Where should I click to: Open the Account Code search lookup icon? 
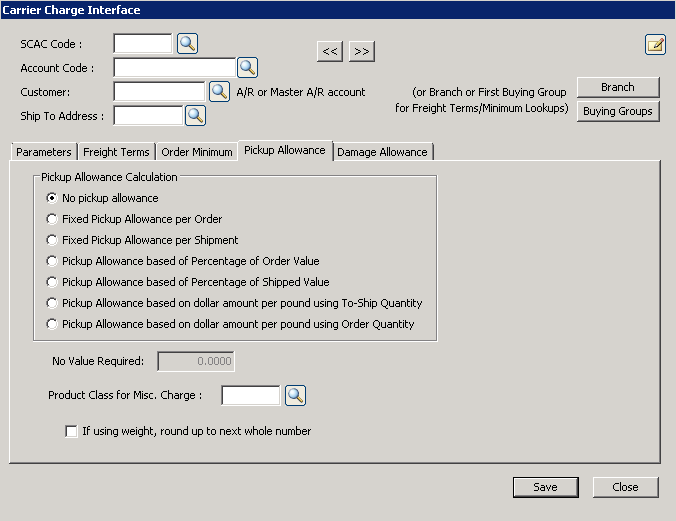click(248, 67)
